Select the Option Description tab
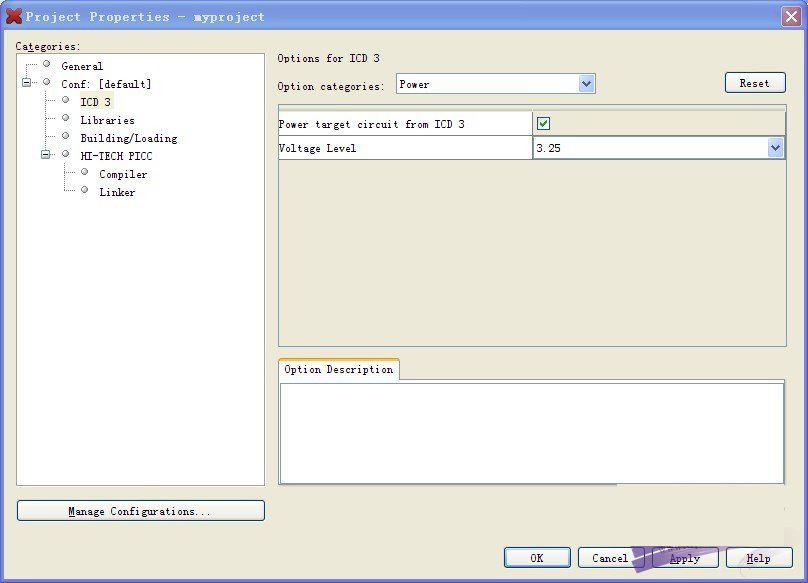This screenshot has width=808, height=583. point(339,370)
